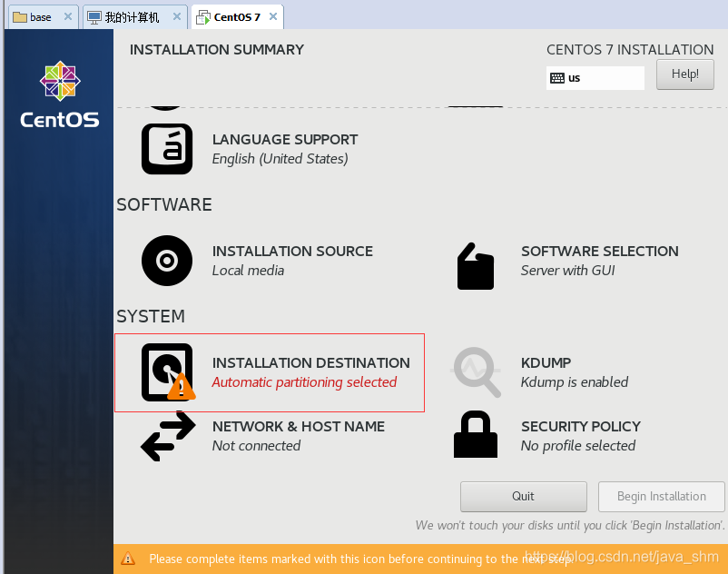
Task: Click the Kdump magnifier icon
Action: tap(477, 372)
